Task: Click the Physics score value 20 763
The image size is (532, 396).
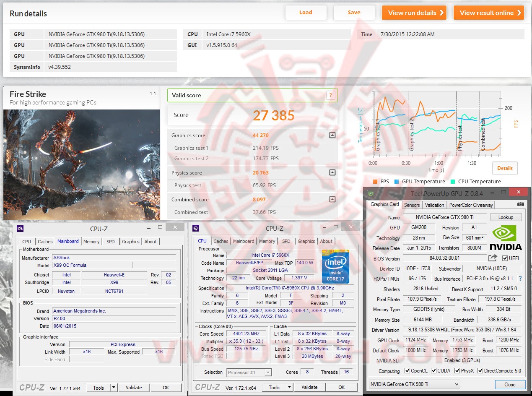Action: click(261, 173)
